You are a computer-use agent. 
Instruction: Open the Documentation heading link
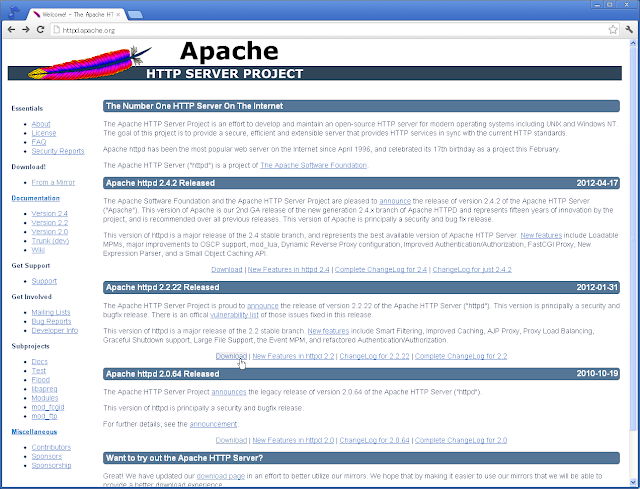pos(36,198)
